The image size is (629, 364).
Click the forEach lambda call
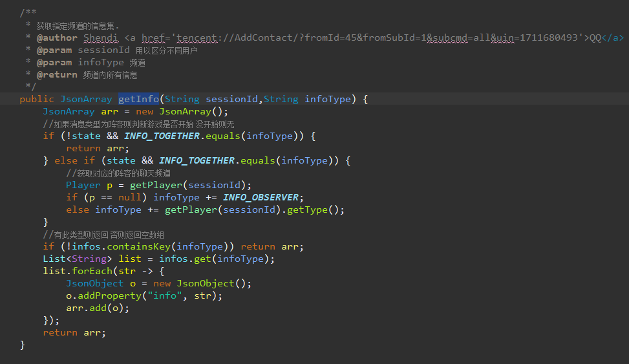92,271
